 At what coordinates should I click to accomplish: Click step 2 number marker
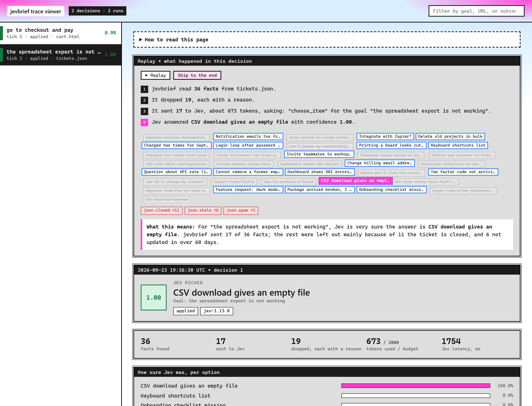point(144,100)
